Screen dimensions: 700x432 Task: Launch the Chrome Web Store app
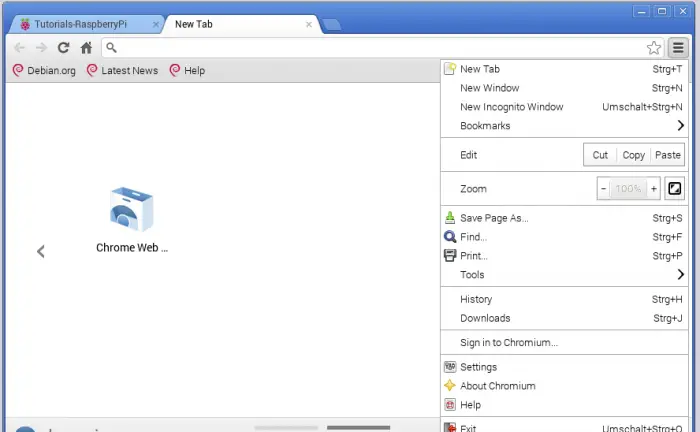click(x=132, y=220)
